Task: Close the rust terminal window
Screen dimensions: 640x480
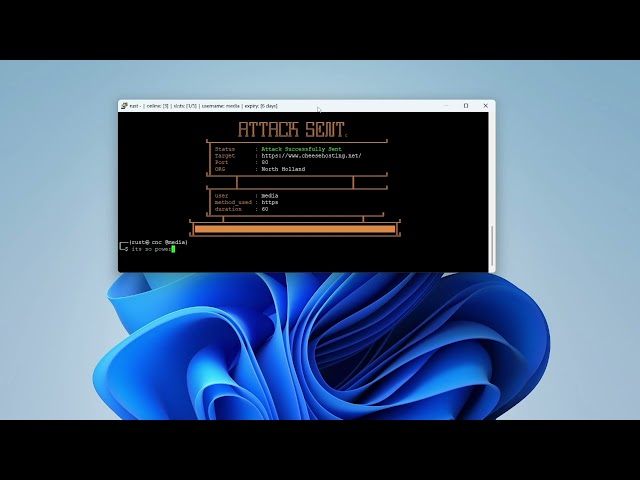Action: 485,106
